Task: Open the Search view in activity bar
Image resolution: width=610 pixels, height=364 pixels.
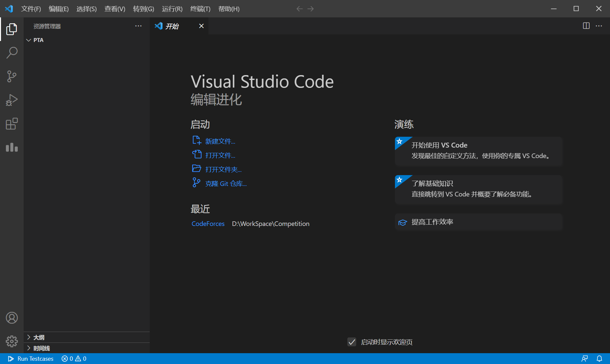Action: coord(12,53)
